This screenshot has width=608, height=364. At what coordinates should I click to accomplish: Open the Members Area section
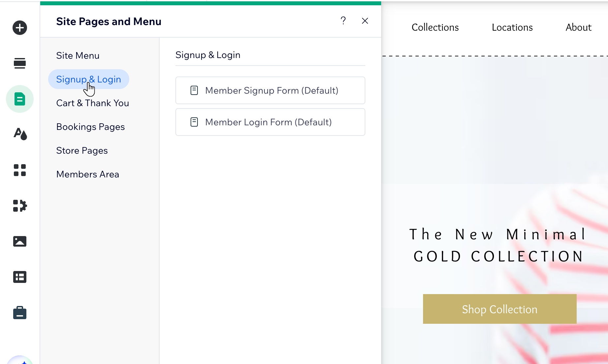[x=88, y=174]
